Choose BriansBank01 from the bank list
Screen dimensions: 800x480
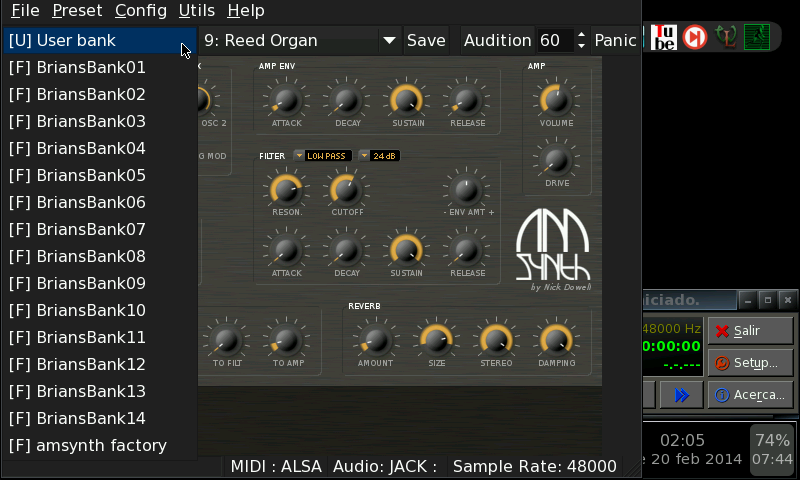pyautogui.click(x=100, y=67)
